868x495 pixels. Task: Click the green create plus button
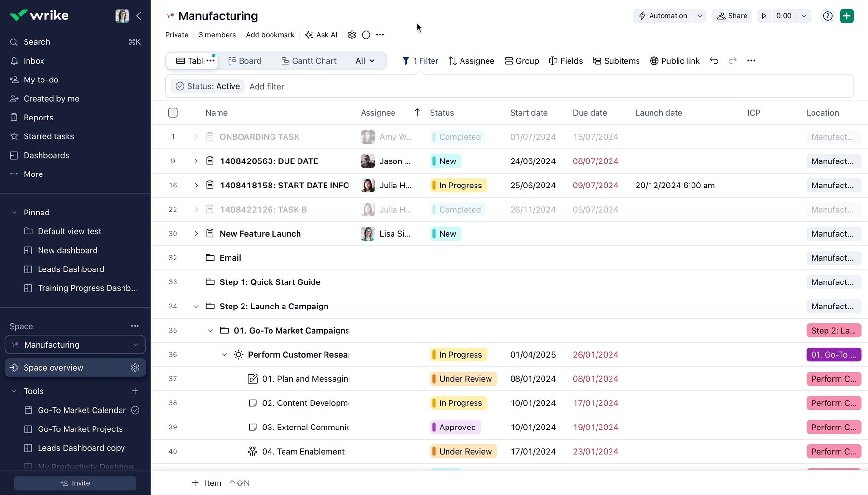pyautogui.click(x=847, y=16)
